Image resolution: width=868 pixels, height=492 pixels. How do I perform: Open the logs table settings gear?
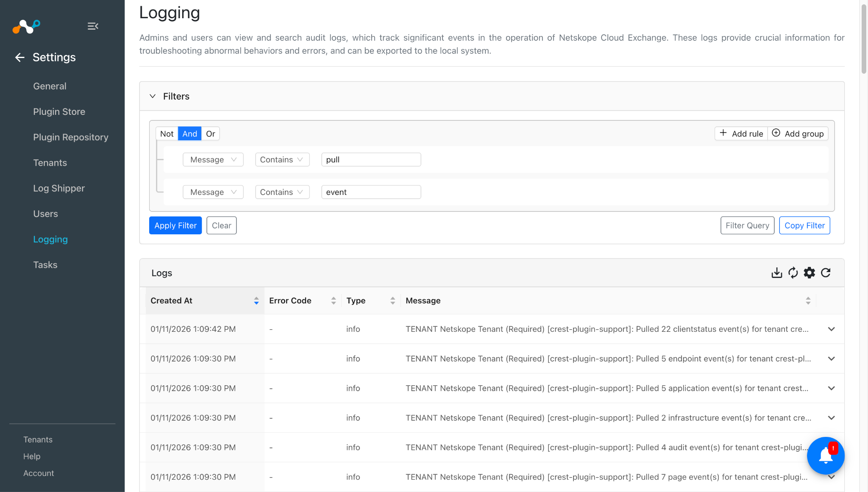pyautogui.click(x=810, y=273)
